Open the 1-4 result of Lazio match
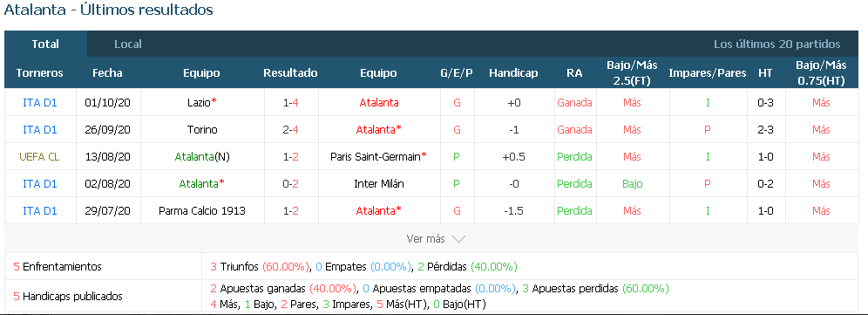The width and height of the screenshot is (868, 315). pyautogui.click(x=290, y=103)
